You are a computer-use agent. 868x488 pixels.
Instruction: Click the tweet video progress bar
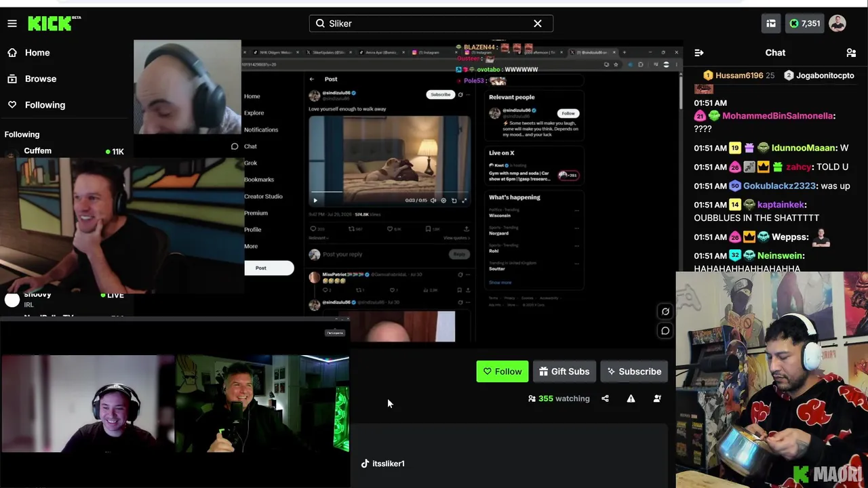point(389,193)
